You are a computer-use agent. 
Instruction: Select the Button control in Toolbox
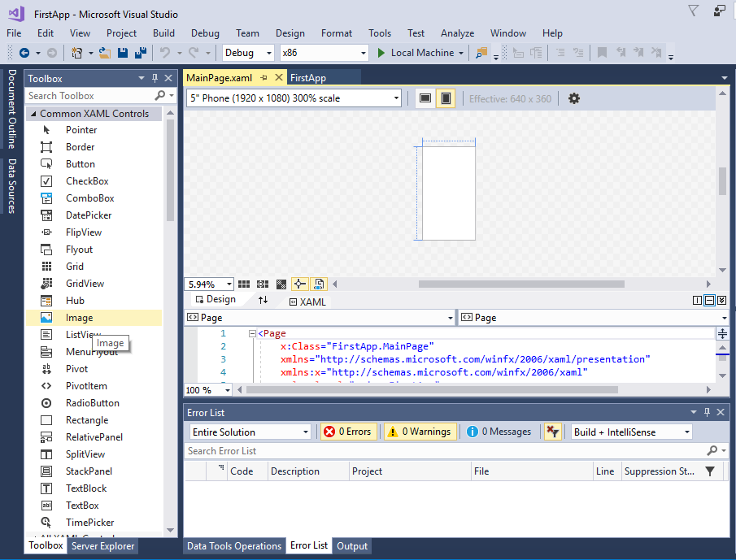tap(94, 164)
